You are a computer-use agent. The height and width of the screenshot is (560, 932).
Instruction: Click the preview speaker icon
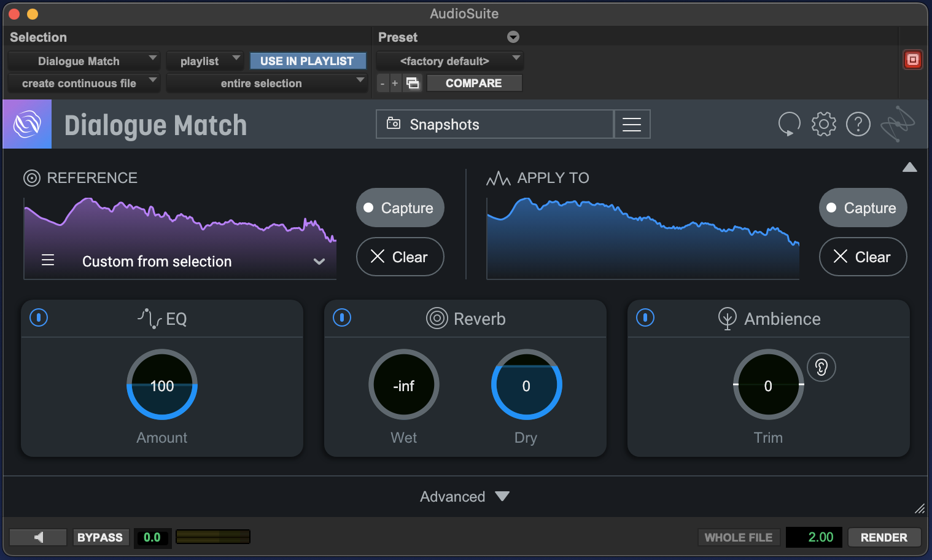(x=38, y=537)
